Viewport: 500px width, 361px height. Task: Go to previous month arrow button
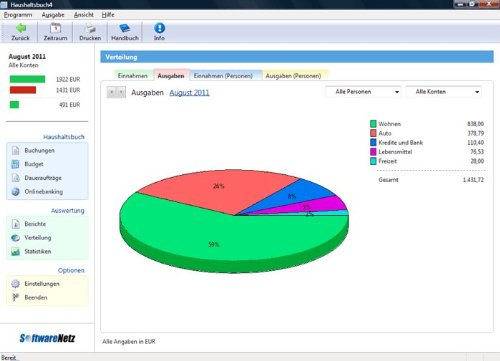pos(112,92)
